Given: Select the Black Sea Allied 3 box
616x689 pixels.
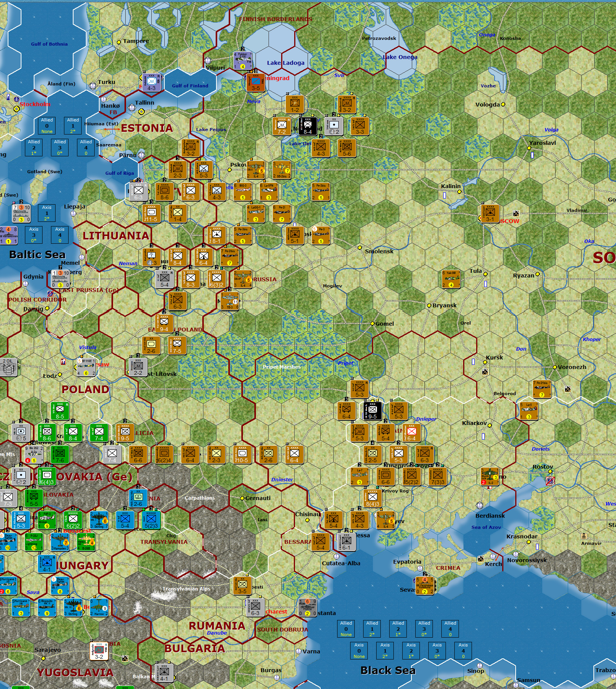Looking at the screenshot, I should (x=424, y=629).
